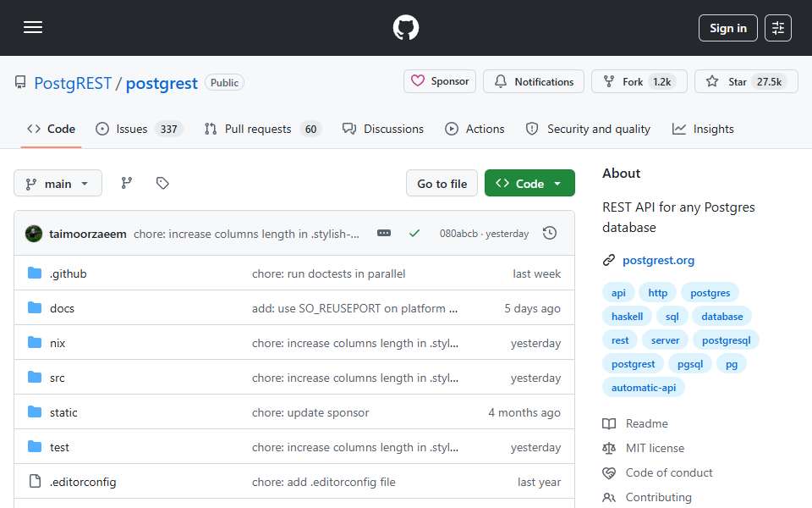Image resolution: width=812 pixels, height=508 pixels.
Task: Select the api topic tag
Action: click(618, 293)
